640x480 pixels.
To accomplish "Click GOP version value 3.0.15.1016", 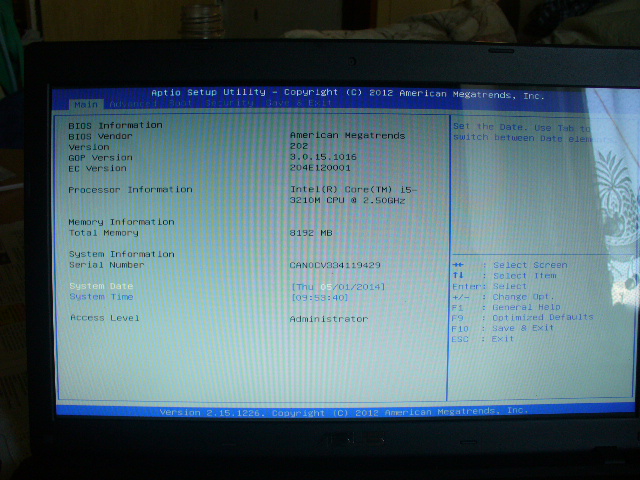I will (x=323, y=157).
